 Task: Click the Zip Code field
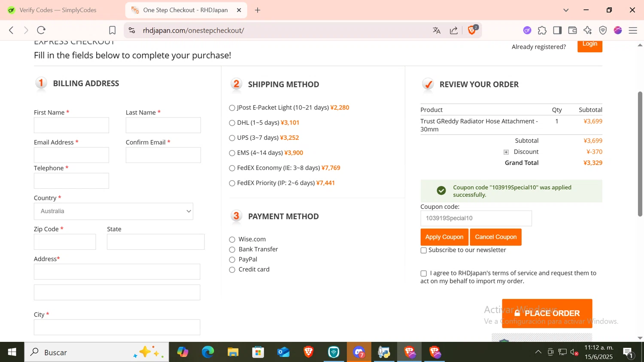65,242
